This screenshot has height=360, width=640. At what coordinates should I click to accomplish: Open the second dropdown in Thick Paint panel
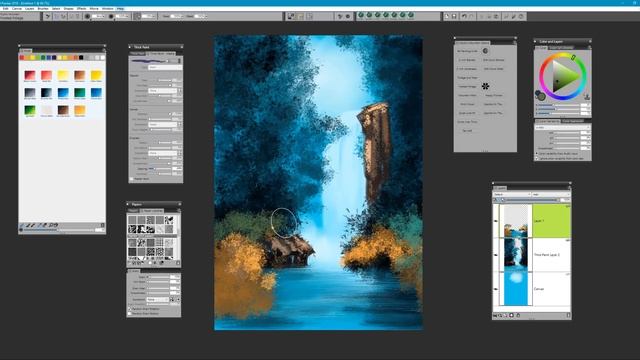[162, 91]
